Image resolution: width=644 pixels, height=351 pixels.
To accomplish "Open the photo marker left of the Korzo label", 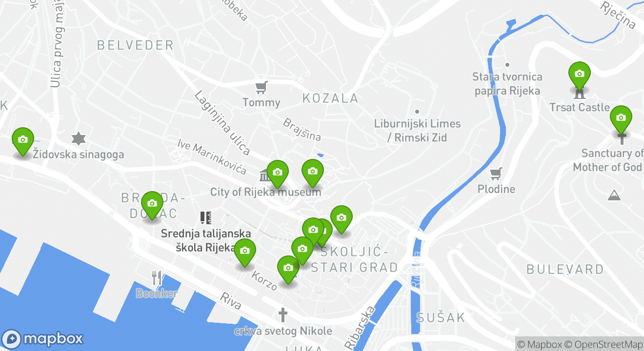I will [244, 253].
